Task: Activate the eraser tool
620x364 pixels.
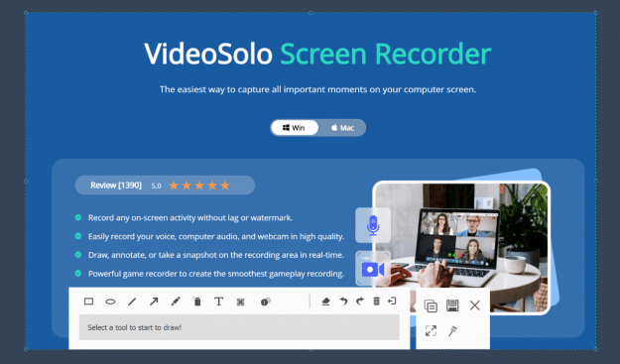Action: coord(325,302)
